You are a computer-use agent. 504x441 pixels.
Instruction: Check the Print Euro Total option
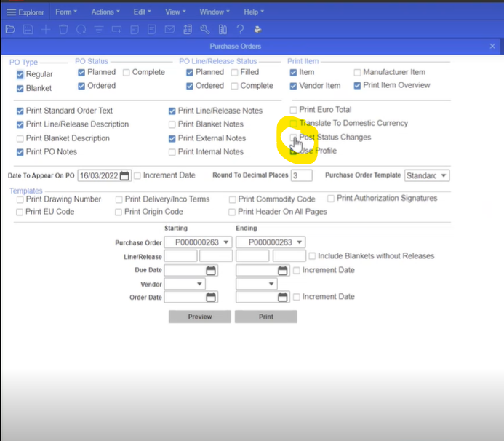pos(294,110)
